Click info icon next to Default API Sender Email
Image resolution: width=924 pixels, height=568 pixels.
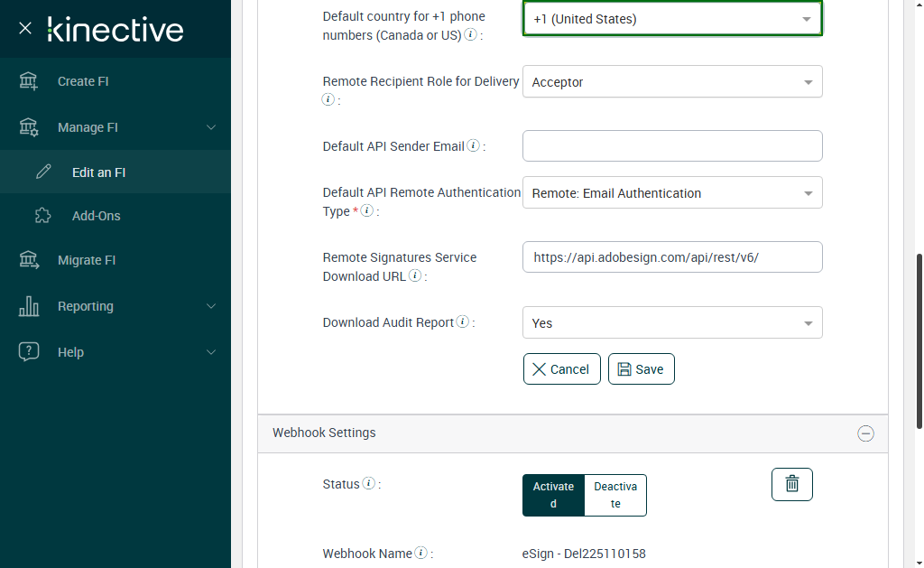(x=474, y=145)
